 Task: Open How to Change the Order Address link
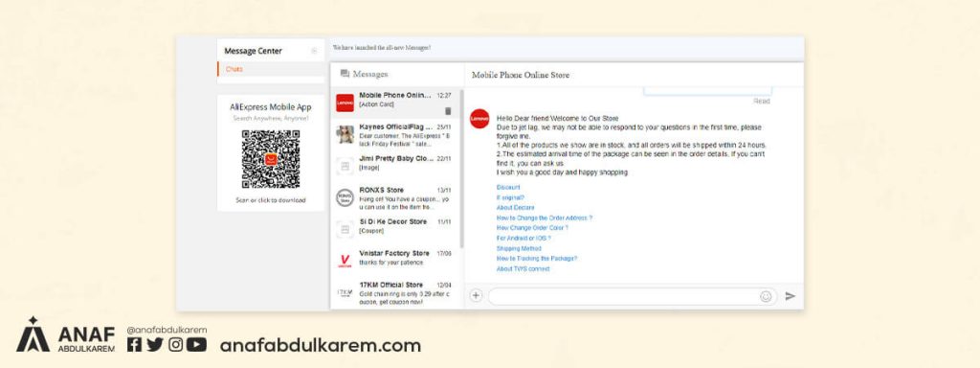545,218
